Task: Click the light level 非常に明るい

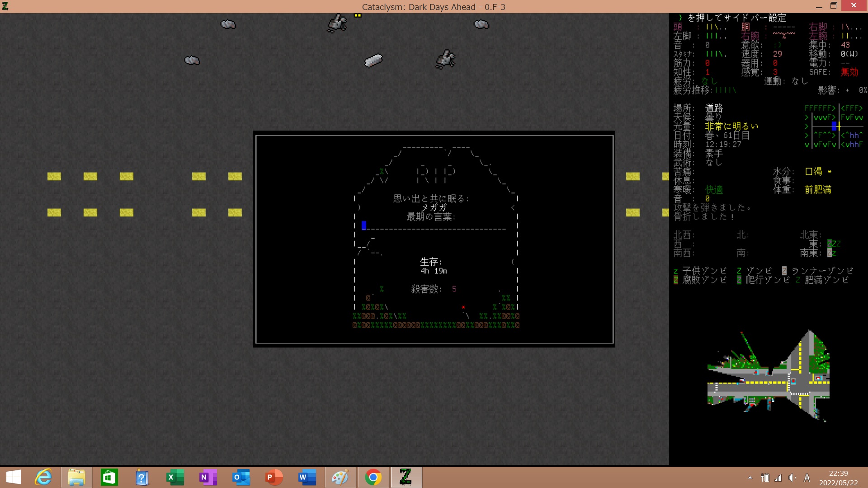Action: tap(732, 126)
